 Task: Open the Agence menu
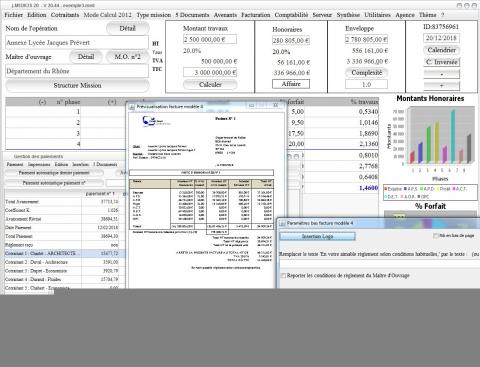click(405, 15)
